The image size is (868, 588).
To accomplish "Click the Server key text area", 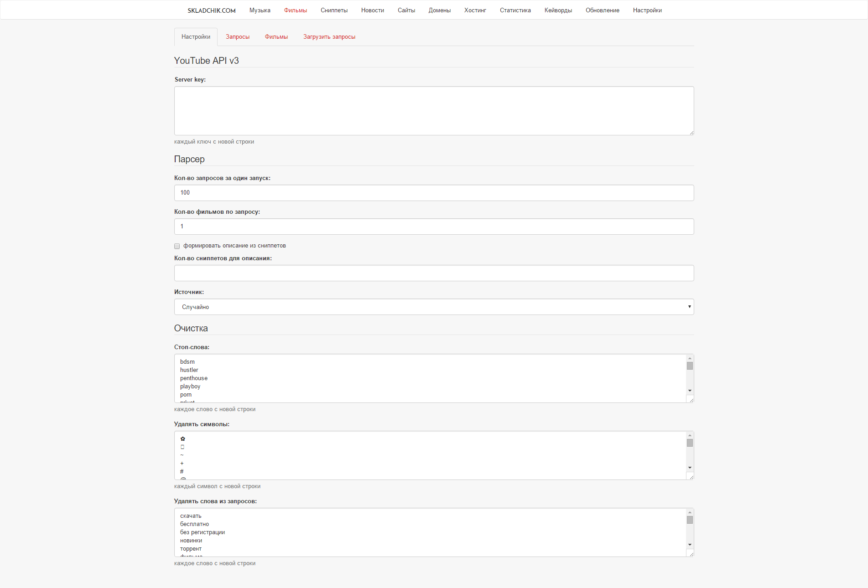I will 434,111.
